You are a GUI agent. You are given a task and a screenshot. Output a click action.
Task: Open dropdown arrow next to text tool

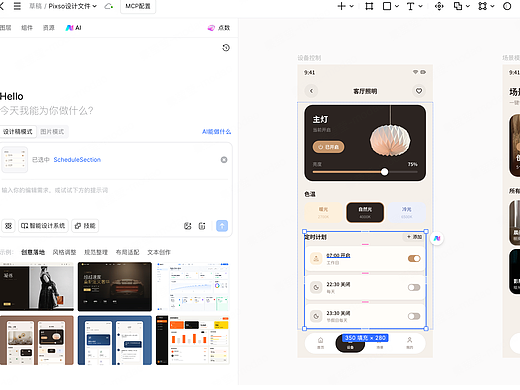tap(420, 6)
